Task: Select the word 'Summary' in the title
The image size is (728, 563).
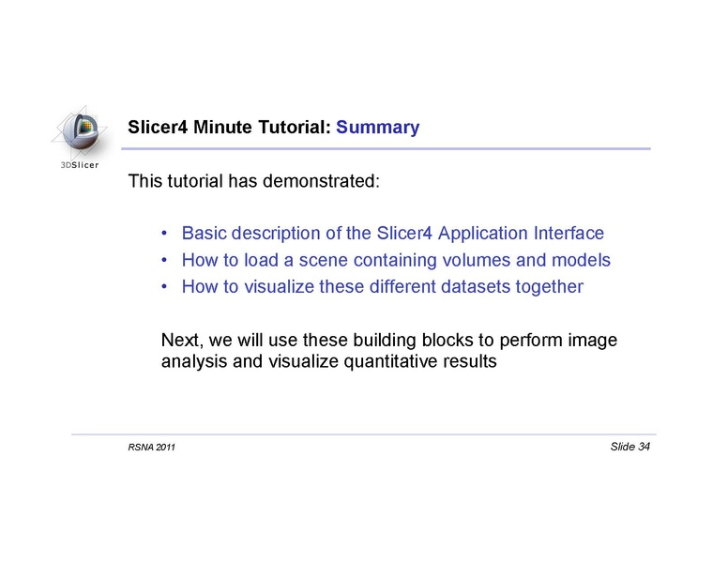Action: 377,128
